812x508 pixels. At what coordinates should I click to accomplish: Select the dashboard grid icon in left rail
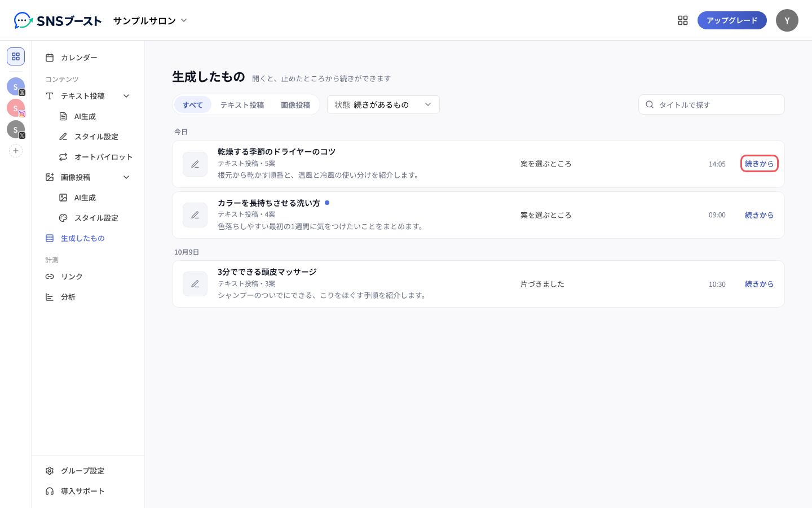(16, 56)
